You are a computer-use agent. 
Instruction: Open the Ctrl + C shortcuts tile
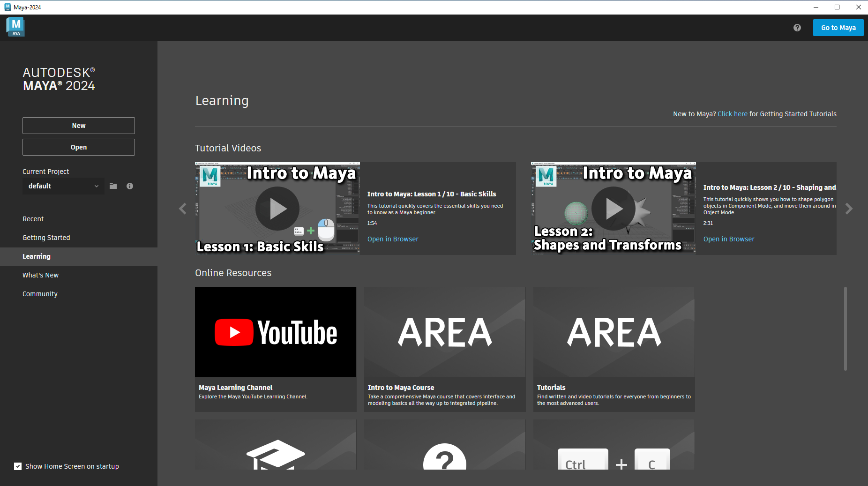pyautogui.click(x=614, y=445)
